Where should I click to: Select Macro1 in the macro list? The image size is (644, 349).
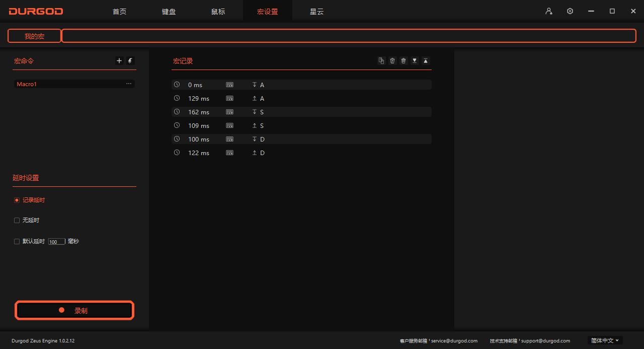point(74,84)
